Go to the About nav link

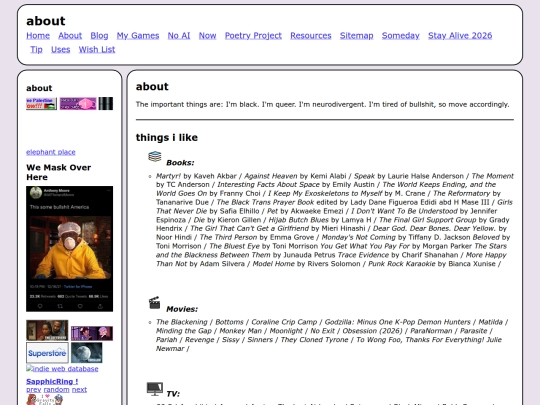click(x=70, y=35)
